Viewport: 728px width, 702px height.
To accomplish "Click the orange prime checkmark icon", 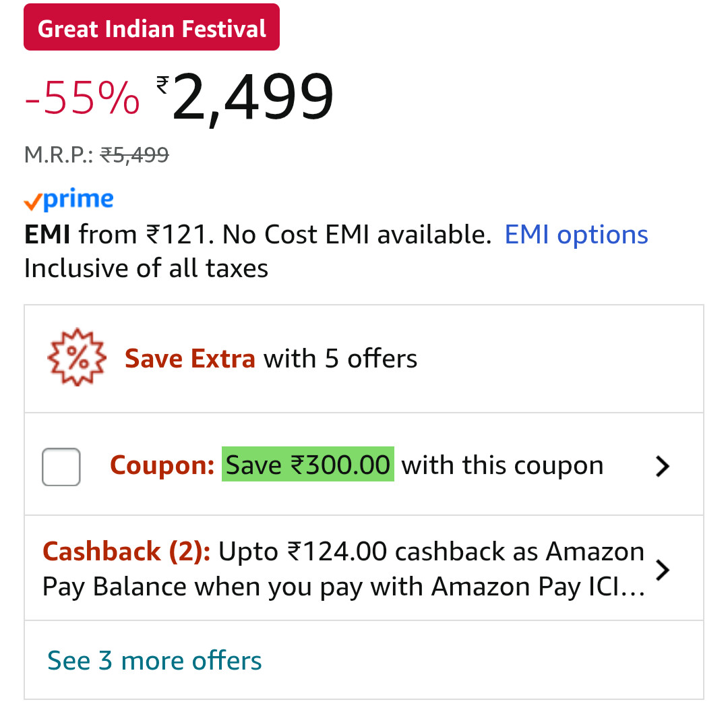I will pyautogui.click(x=32, y=202).
